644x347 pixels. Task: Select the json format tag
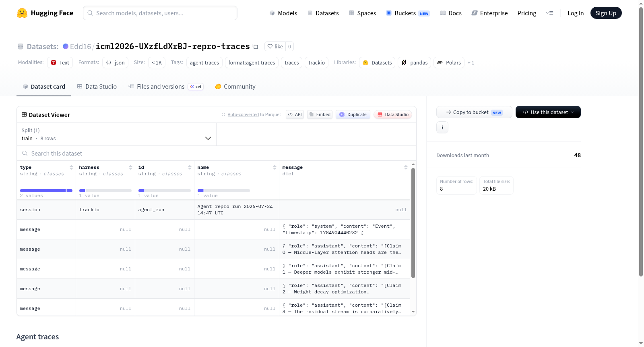click(x=115, y=62)
